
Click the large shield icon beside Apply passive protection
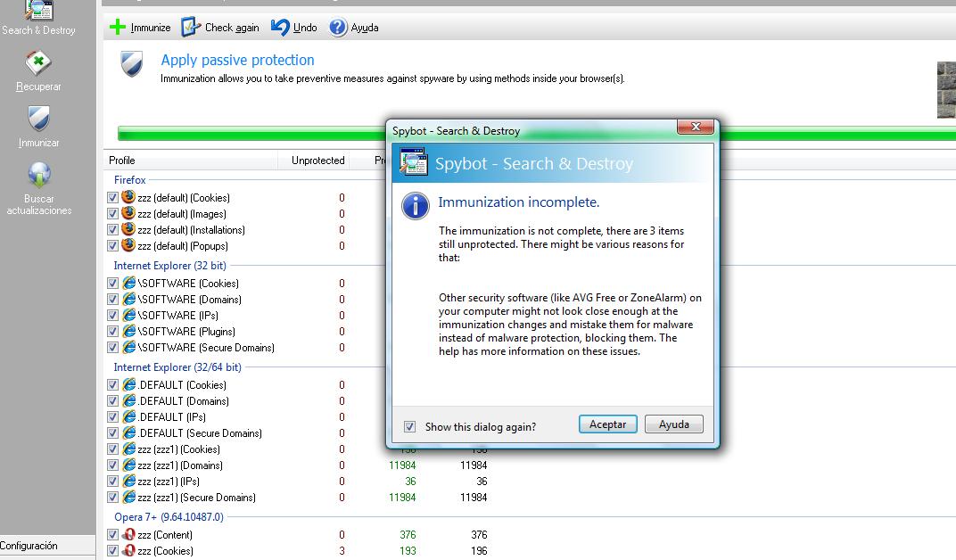tap(132, 63)
